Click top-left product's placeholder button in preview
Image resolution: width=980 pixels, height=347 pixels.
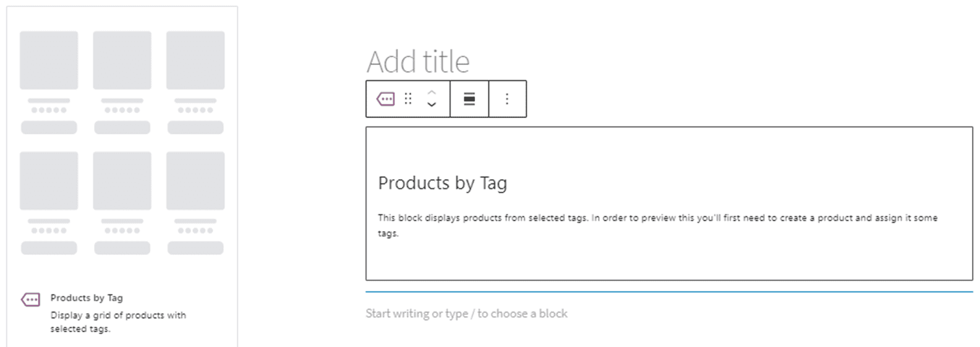coord(49,128)
